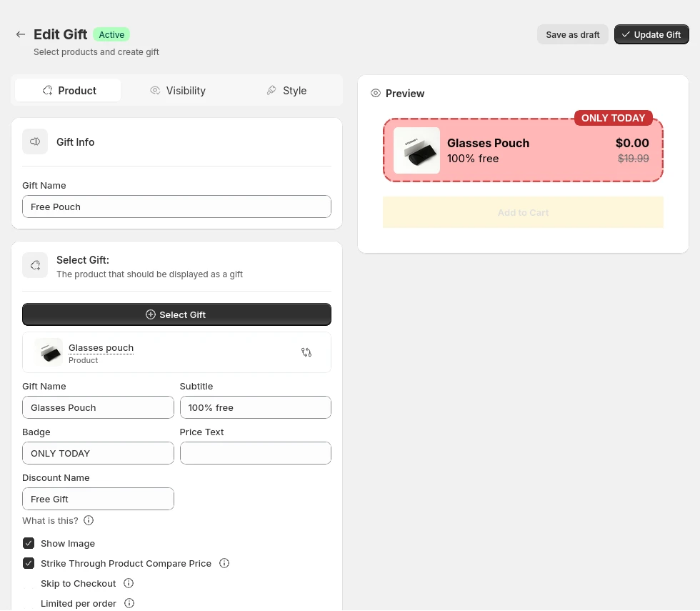
Task: Edit the ONLY TODAY badge field
Action: click(x=99, y=453)
